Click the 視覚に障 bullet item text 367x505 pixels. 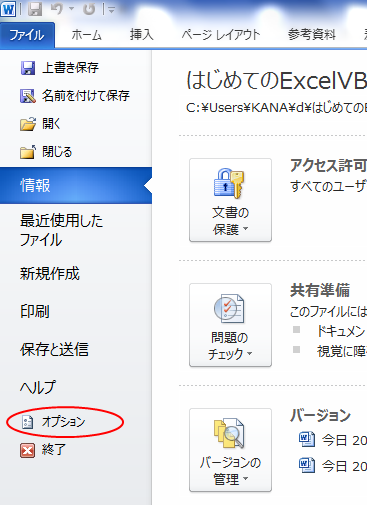(342, 351)
